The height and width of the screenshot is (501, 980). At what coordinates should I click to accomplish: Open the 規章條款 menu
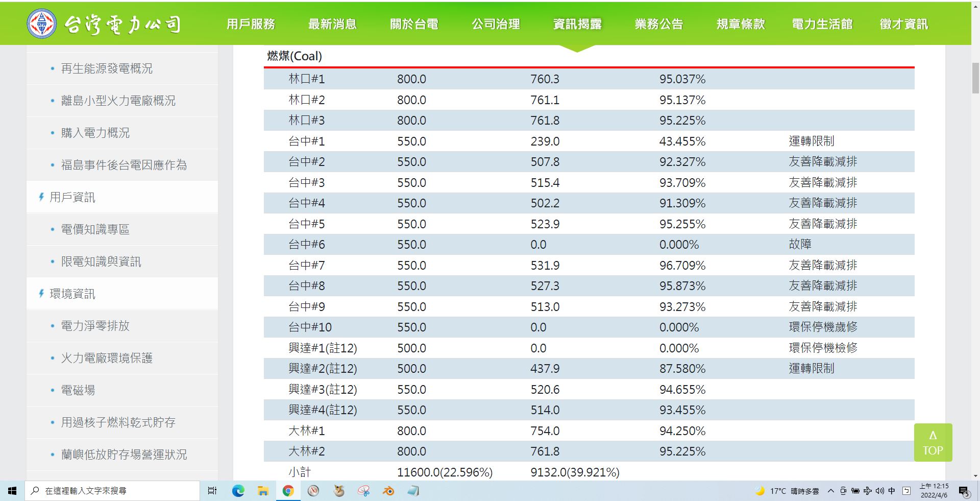[x=741, y=24]
